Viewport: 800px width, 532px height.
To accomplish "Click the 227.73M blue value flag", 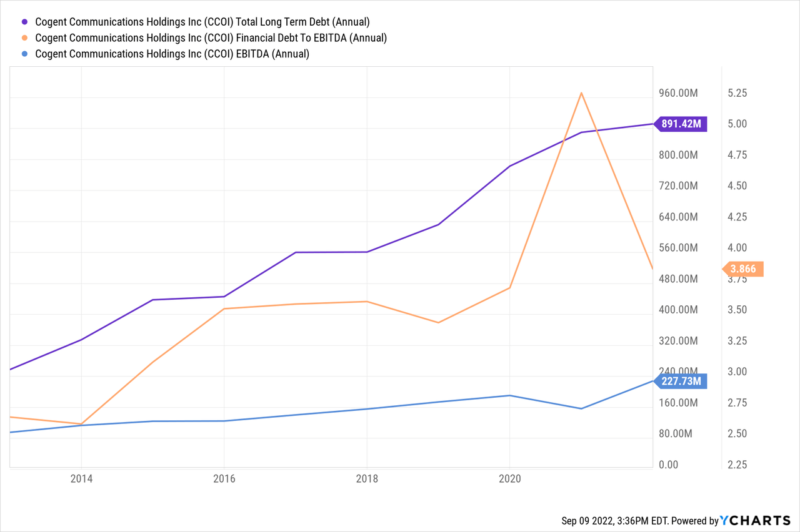I will (x=680, y=381).
